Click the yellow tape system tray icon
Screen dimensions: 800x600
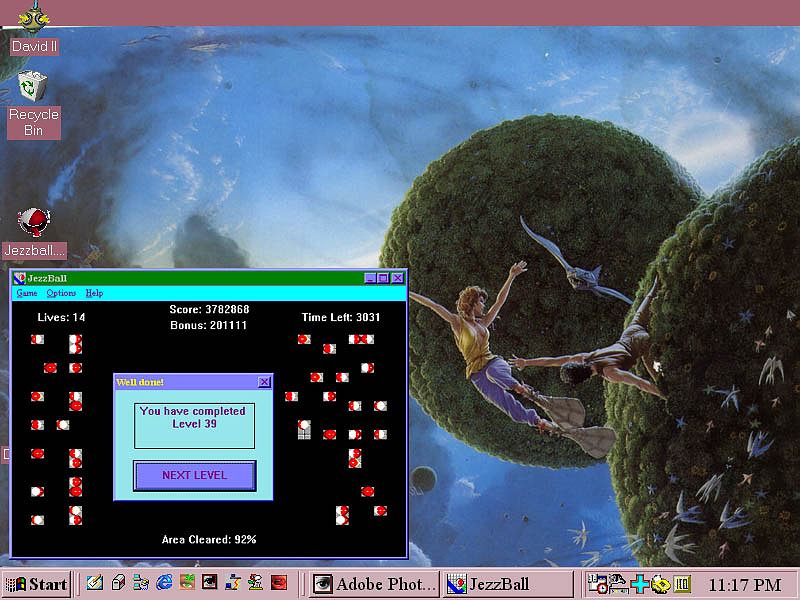(661, 584)
